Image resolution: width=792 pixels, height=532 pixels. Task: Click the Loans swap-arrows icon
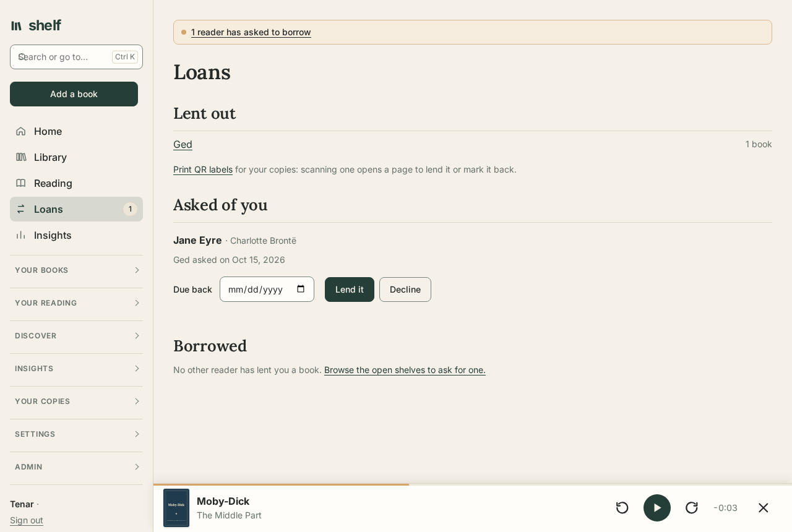click(x=21, y=209)
